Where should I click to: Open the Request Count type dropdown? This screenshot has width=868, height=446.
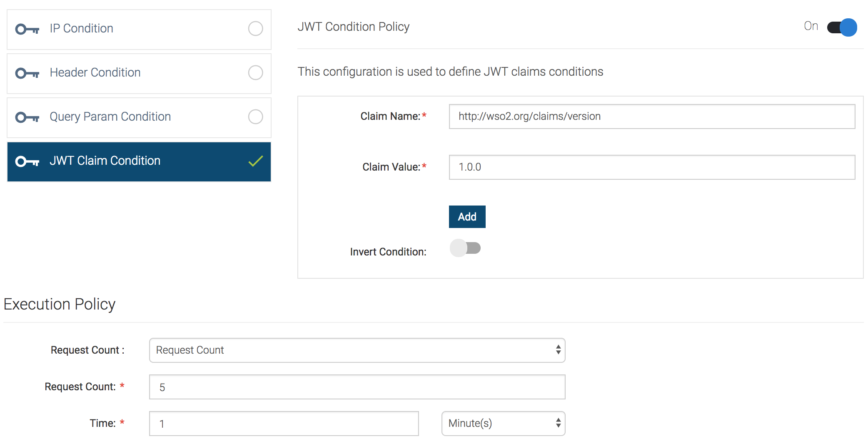(x=357, y=350)
